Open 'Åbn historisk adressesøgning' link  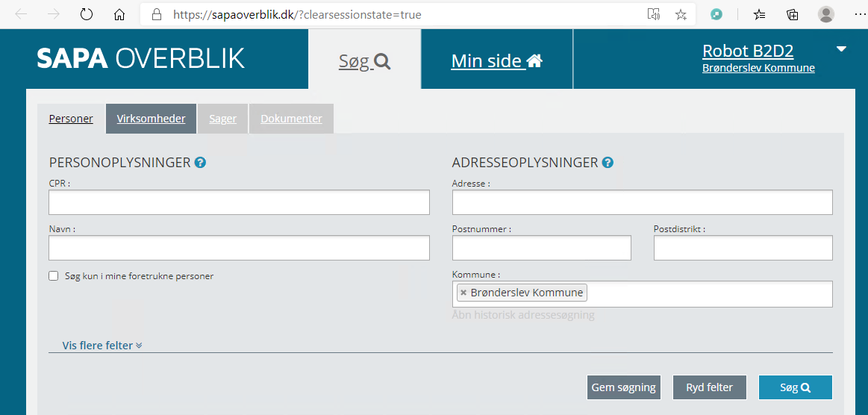click(x=523, y=315)
